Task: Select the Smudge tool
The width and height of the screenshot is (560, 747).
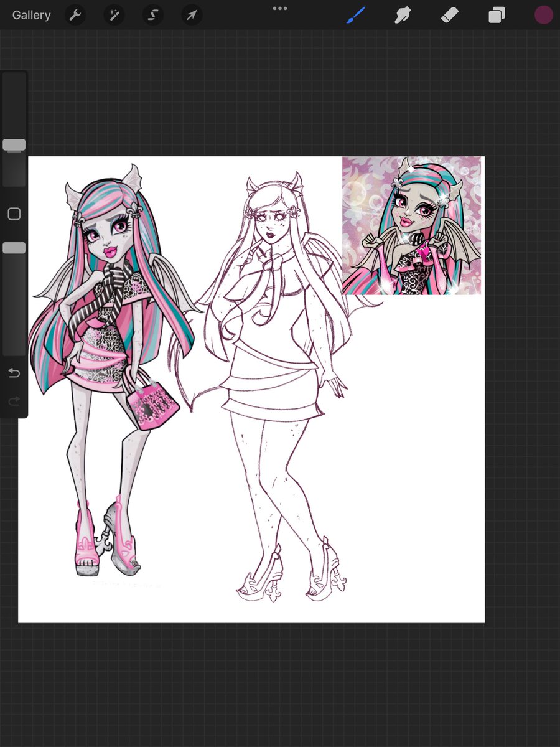Action: pos(403,16)
